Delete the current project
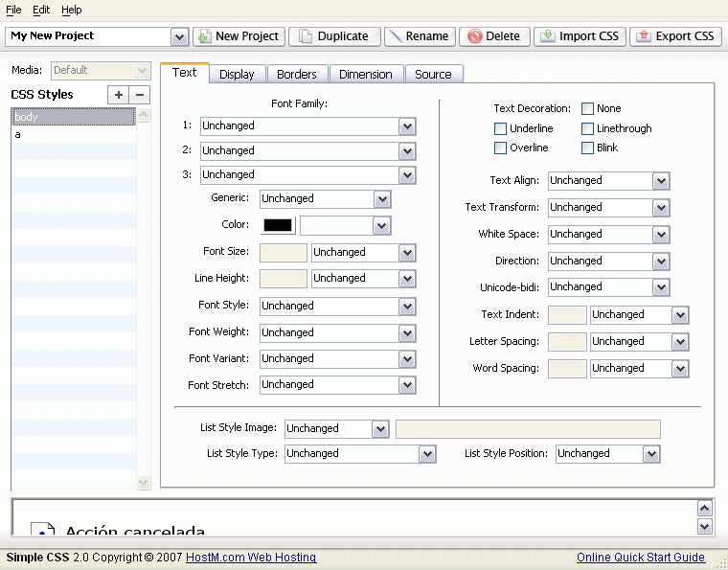The width and height of the screenshot is (728, 570). click(x=494, y=36)
